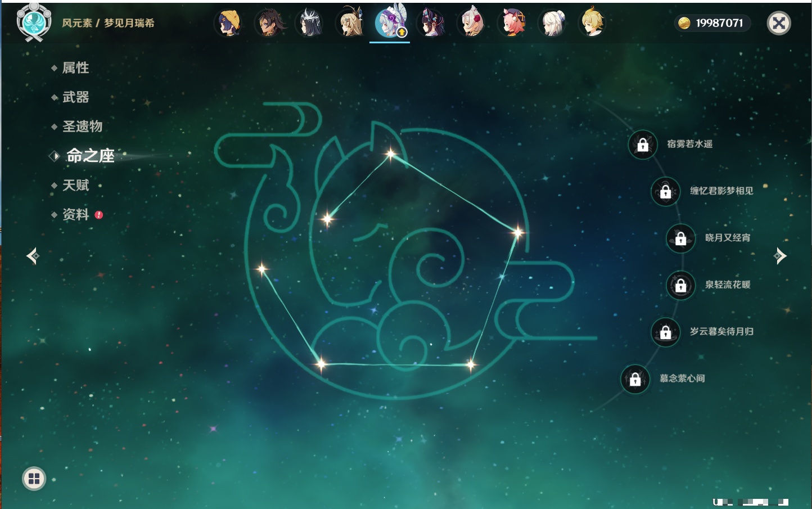The image size is (812, 509).
Task: Go to next character with right arrow
Action: (x=780, y=256)
